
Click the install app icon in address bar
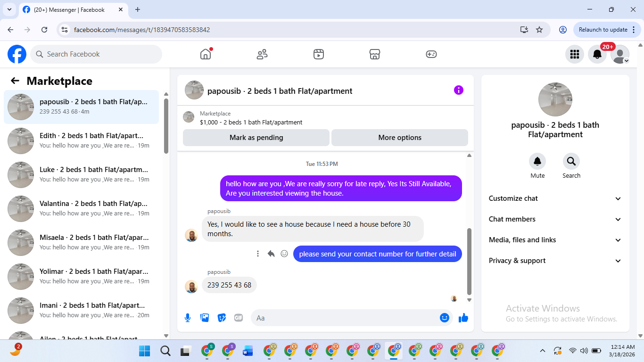pyautogui.click(x=524, y=30)
